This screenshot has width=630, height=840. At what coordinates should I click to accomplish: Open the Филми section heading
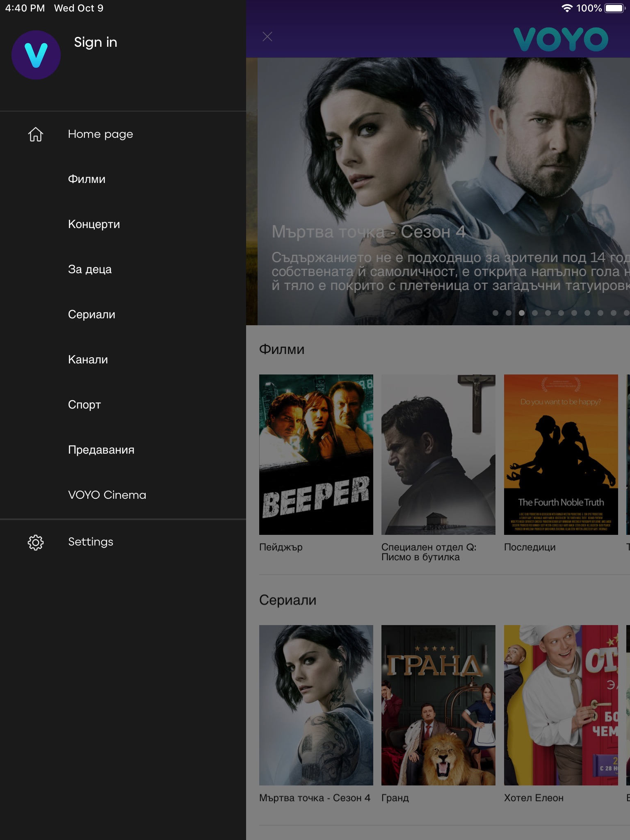tap(282, 349)
